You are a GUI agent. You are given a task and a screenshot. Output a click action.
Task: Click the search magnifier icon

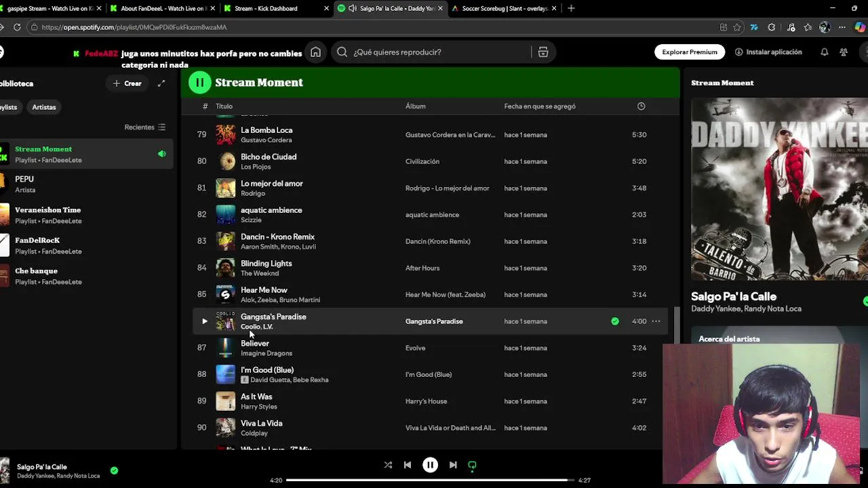(x=342, y=52)
